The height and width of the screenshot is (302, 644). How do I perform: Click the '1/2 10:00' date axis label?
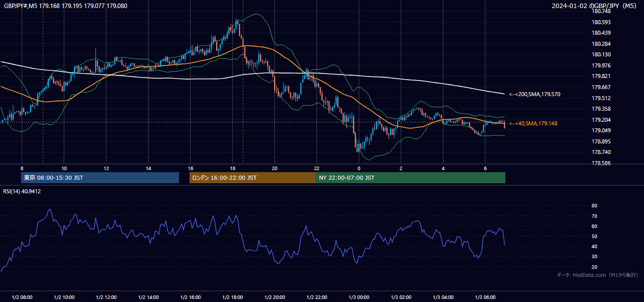point(64,297)
